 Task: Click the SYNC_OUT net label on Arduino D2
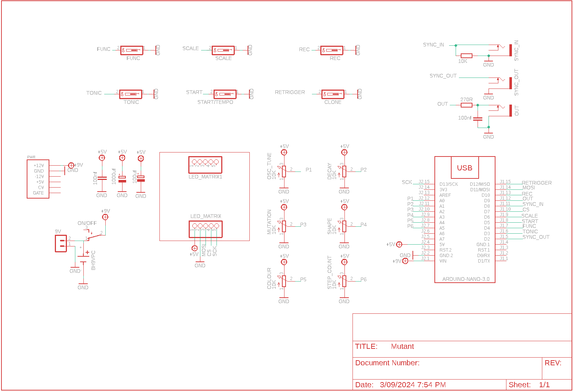point(536,237)
